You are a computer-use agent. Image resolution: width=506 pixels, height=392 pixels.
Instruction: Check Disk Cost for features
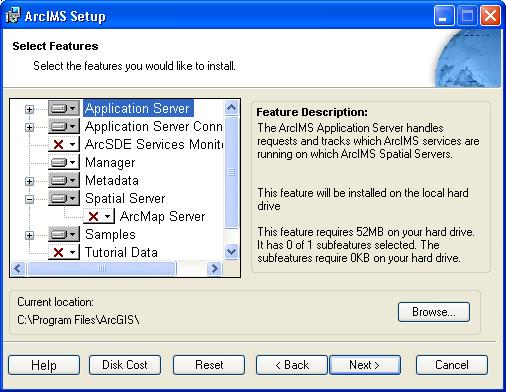(125, 365)
